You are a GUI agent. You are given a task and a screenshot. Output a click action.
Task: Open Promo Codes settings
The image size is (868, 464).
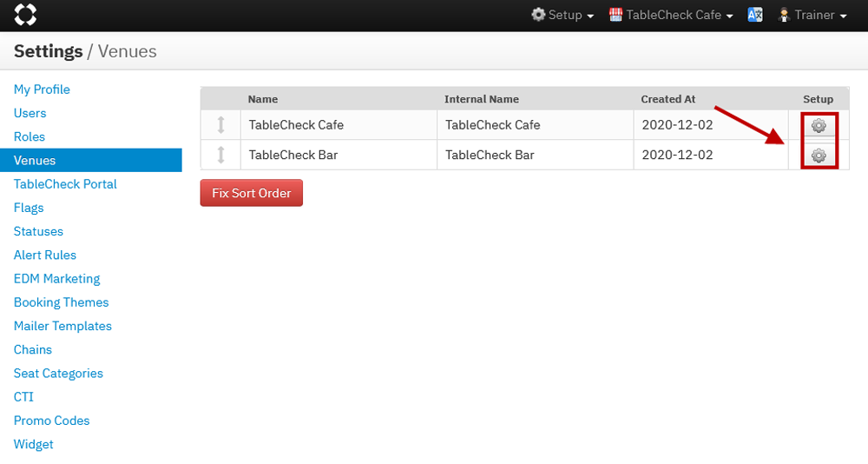(51, 421)
